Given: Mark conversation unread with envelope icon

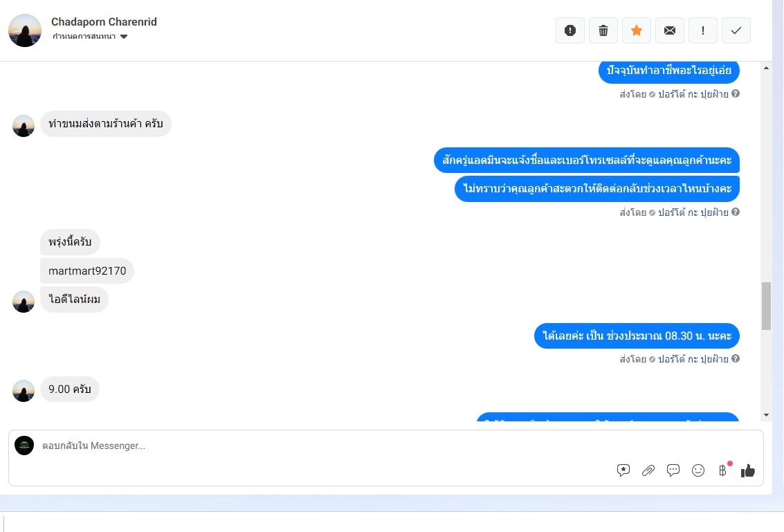Looking at the screenshot, I should 670,30.
